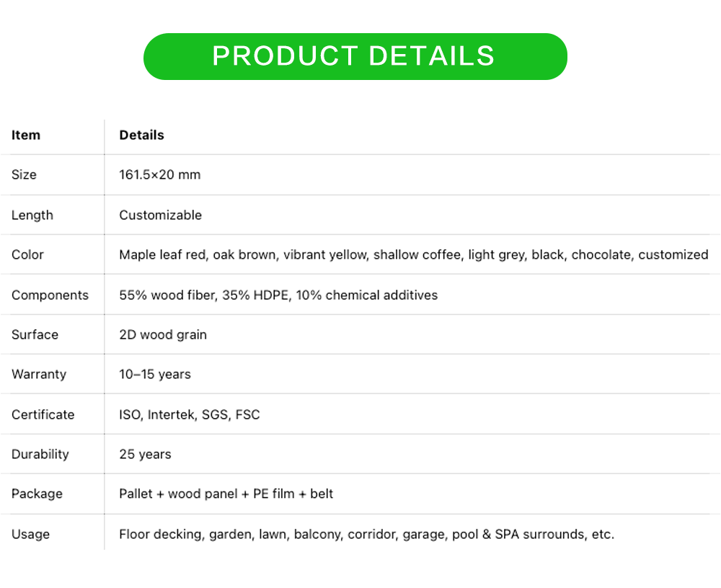Screen dimensions: 721x588
Task: Click the Maple leaf red color list
Action: [x=413, y=255]
